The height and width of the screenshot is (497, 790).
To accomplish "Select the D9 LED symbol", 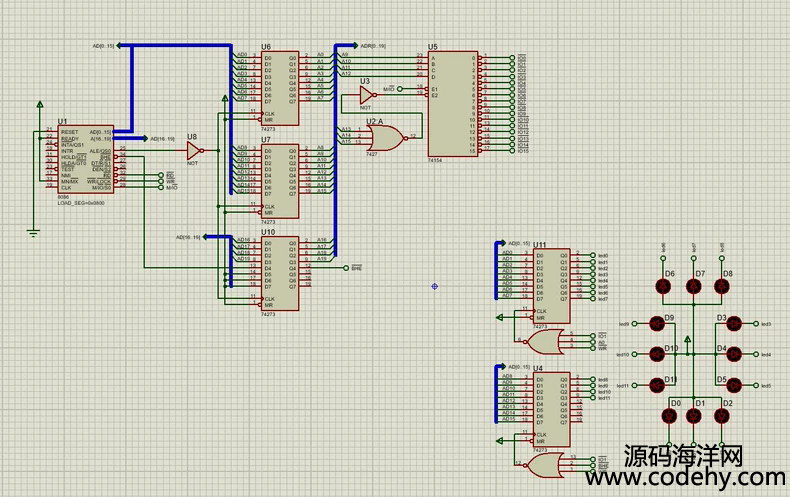I will click(658, 323).
